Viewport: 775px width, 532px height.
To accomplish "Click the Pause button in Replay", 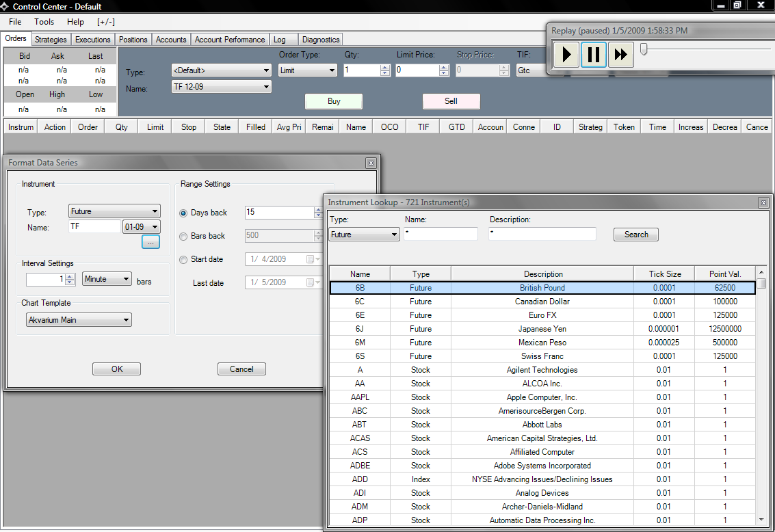I will point(594,55).
